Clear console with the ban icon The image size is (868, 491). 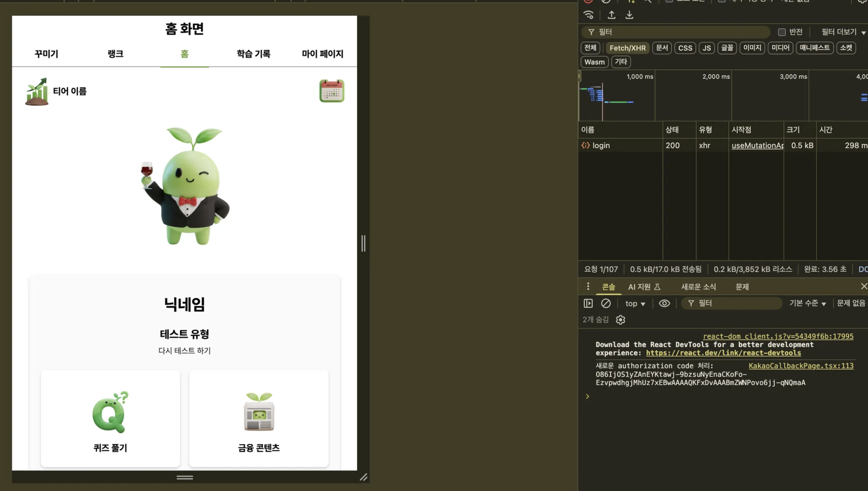pyautogui.click(x=606, y=303)
